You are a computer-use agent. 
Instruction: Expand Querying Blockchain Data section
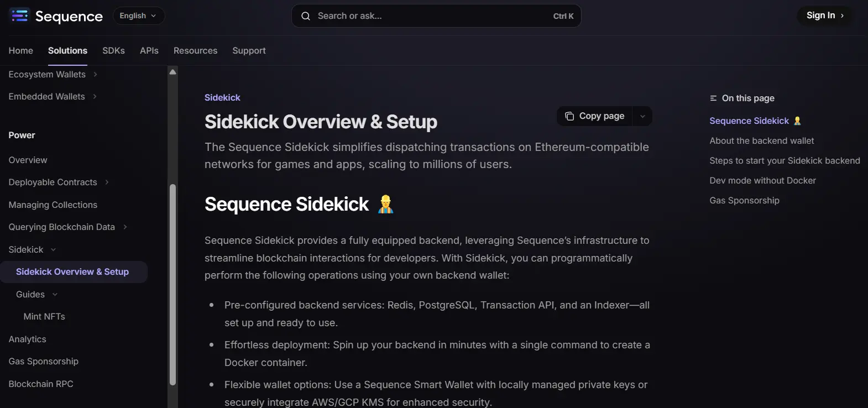[125, 227]
